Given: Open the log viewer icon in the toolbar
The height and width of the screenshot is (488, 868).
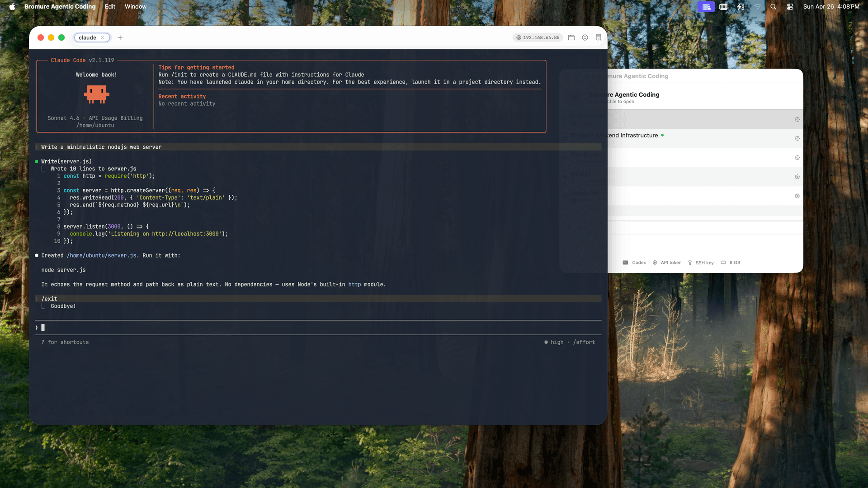Looking at the screenshot, I should click(598, 38).
